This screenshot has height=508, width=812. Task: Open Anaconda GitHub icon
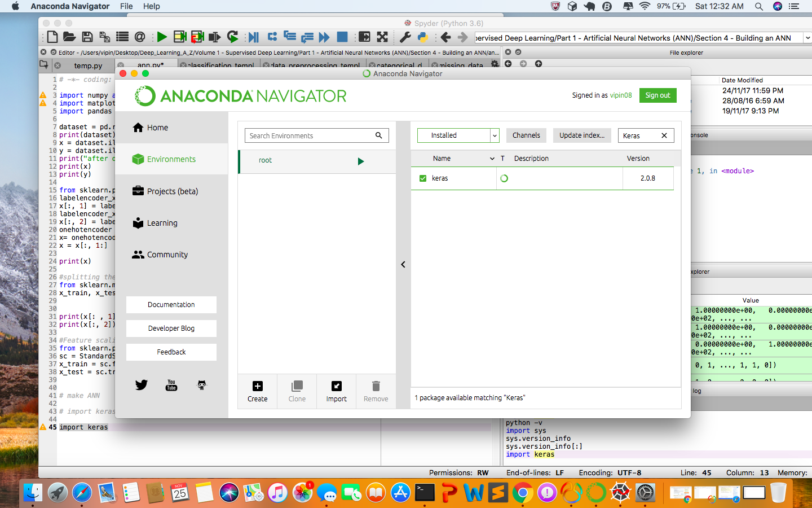(202, 385)
